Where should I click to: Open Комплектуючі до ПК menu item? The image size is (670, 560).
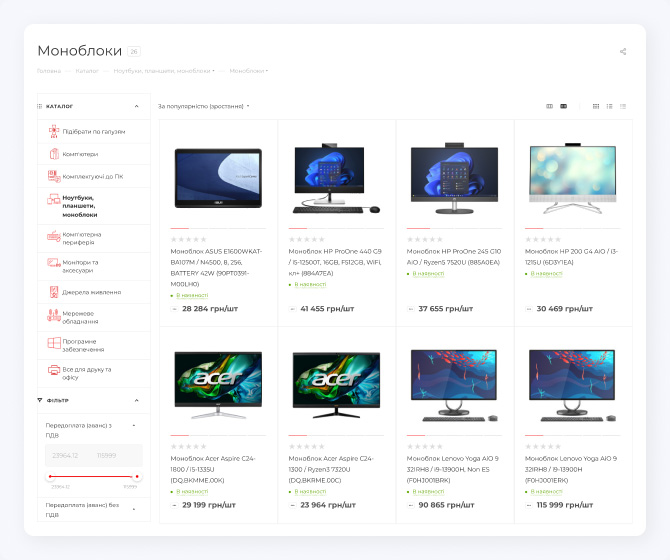point(94,176)
